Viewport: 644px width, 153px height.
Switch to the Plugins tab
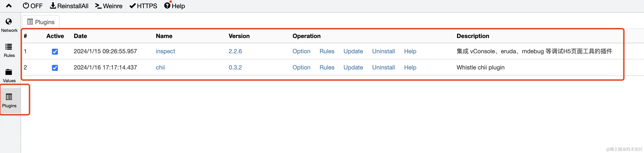41,22
